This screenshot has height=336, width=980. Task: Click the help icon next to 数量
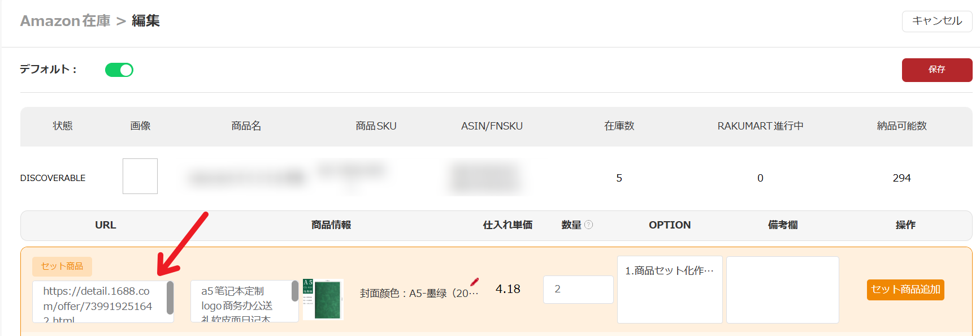tap(589, 225)
